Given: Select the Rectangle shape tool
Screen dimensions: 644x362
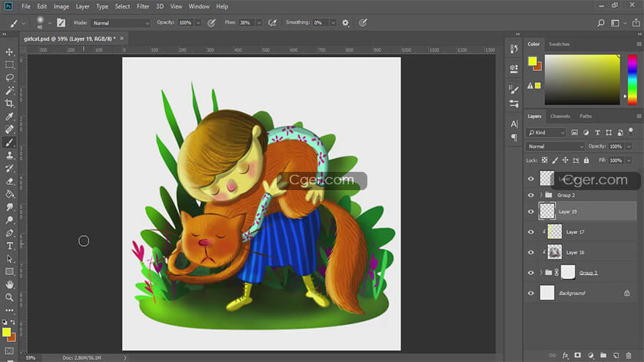Looking at the screenshot, I should 10,272.
